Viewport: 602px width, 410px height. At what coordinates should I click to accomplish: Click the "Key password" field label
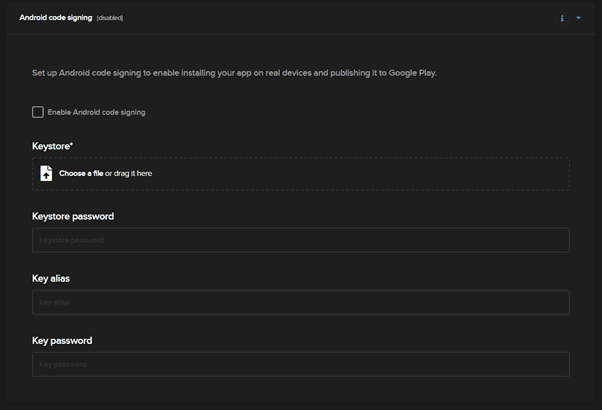pyautogui.click(x=62, y=340)
